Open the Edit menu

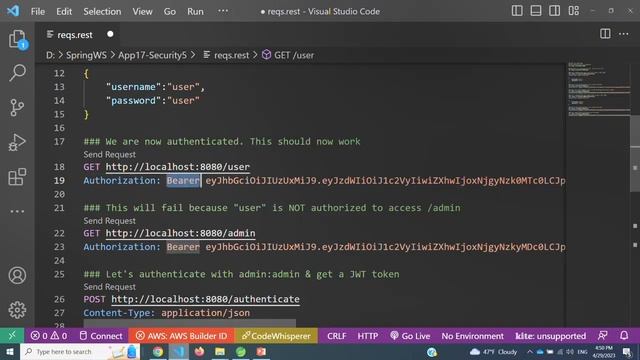64,11
